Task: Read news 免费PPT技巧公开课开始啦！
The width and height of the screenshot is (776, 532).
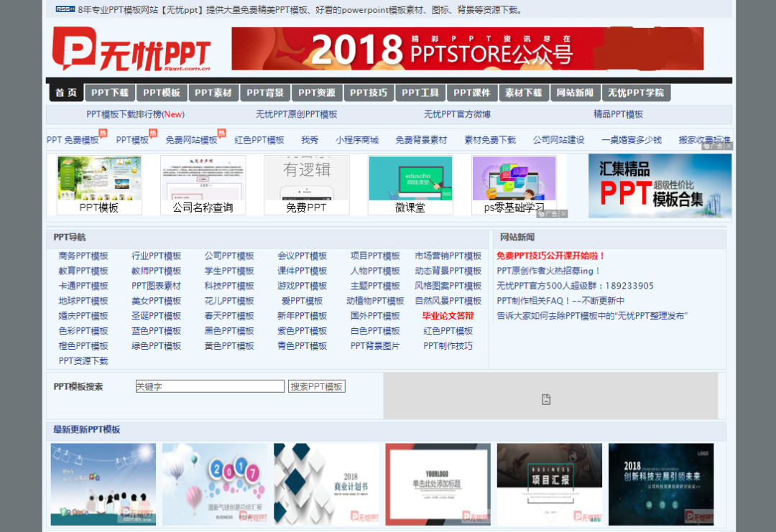Action: 550,256
